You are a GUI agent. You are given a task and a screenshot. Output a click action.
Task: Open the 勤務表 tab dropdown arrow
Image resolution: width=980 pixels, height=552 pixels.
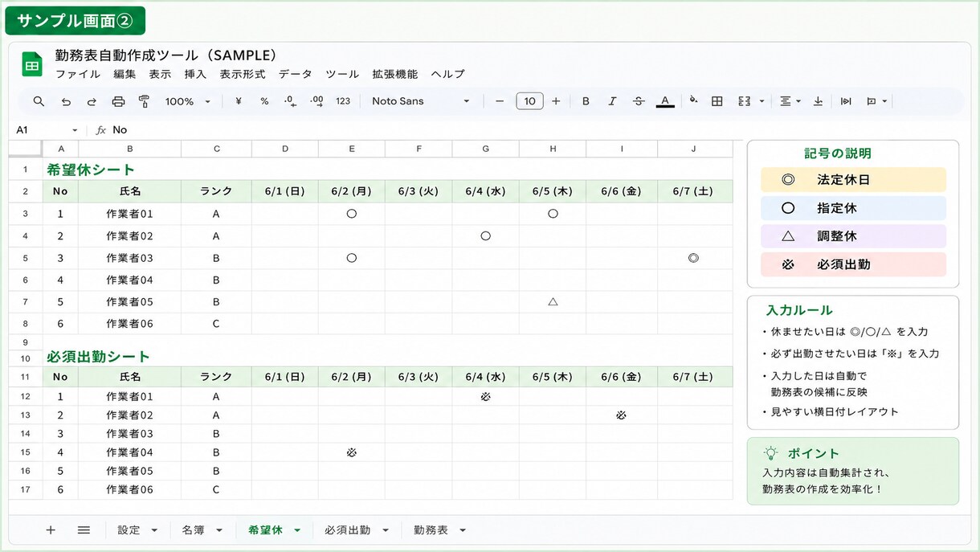tap(463, 530)
